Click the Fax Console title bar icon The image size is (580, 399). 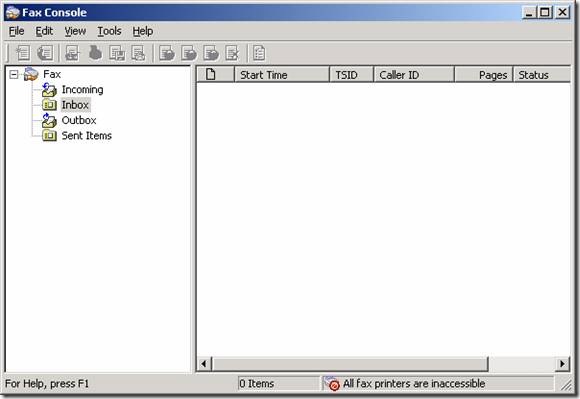tap(13, 13)
